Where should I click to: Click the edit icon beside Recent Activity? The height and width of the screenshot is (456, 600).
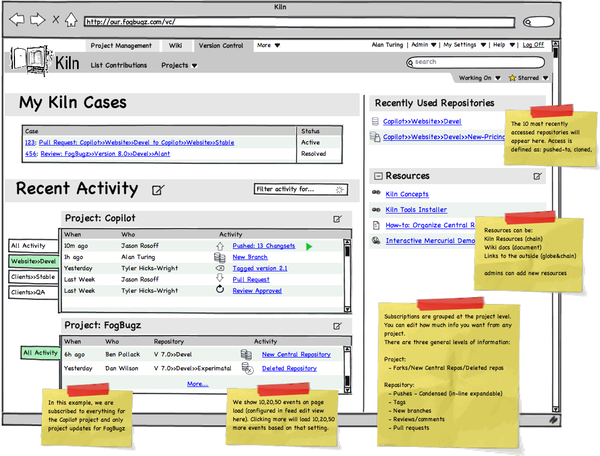[158, 190]
